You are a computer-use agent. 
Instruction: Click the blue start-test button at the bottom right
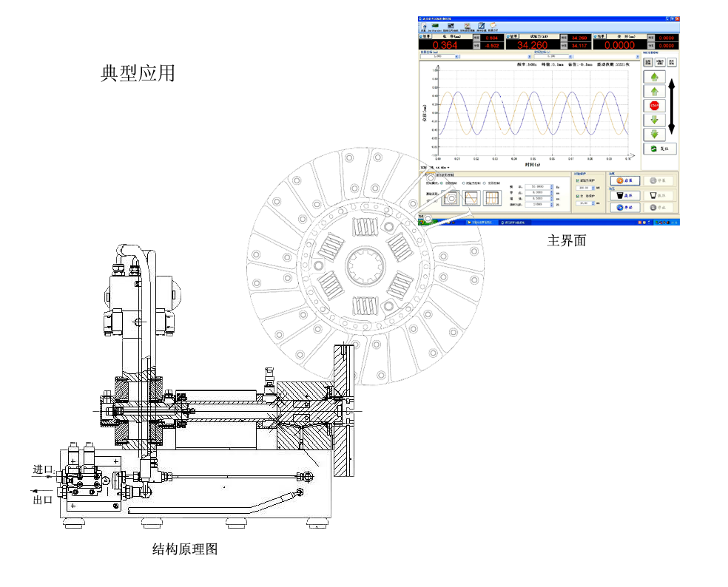click(x=625, y=208)
